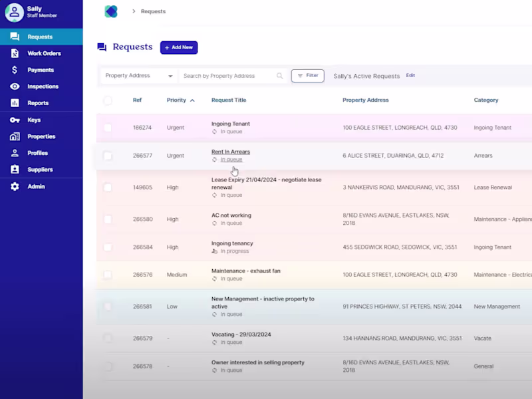Click the Lease Renewal category cell
The image size is (532, 399).
[x=493, y=188]
